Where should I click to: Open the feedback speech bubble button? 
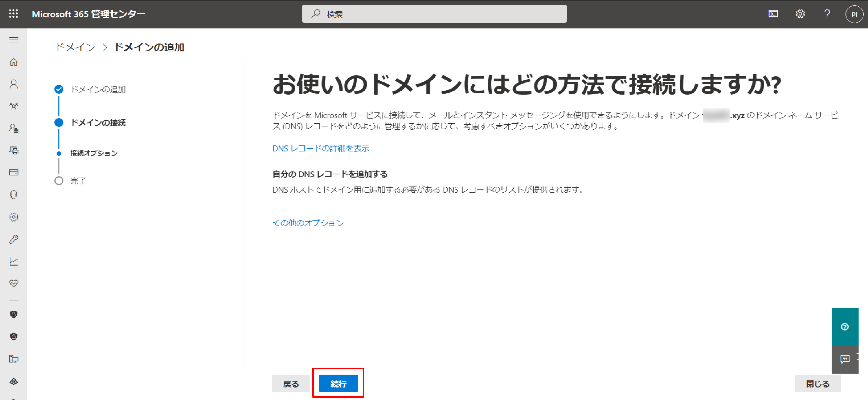845,359
